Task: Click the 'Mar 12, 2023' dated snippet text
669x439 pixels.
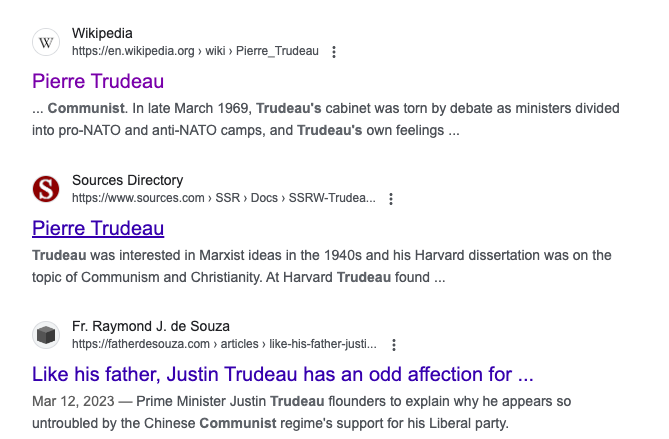Action: pyautogui.click(x=302, y=412)
